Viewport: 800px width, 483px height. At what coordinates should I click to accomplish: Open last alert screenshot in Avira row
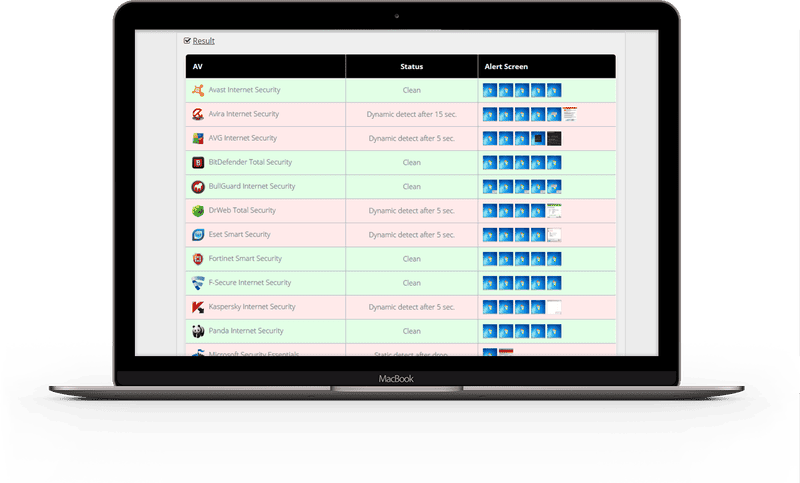click(569, 114)
